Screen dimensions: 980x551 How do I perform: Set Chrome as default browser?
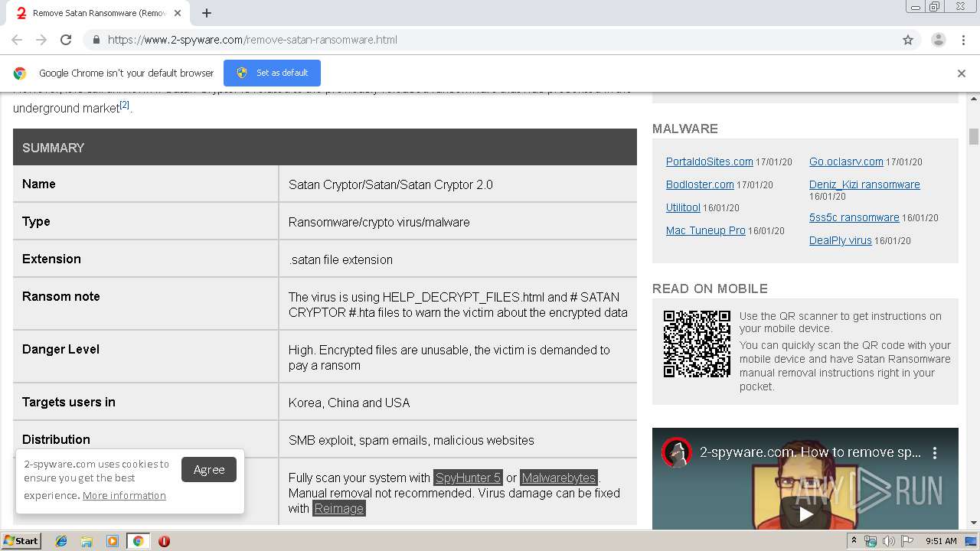(x=272, y=73)
